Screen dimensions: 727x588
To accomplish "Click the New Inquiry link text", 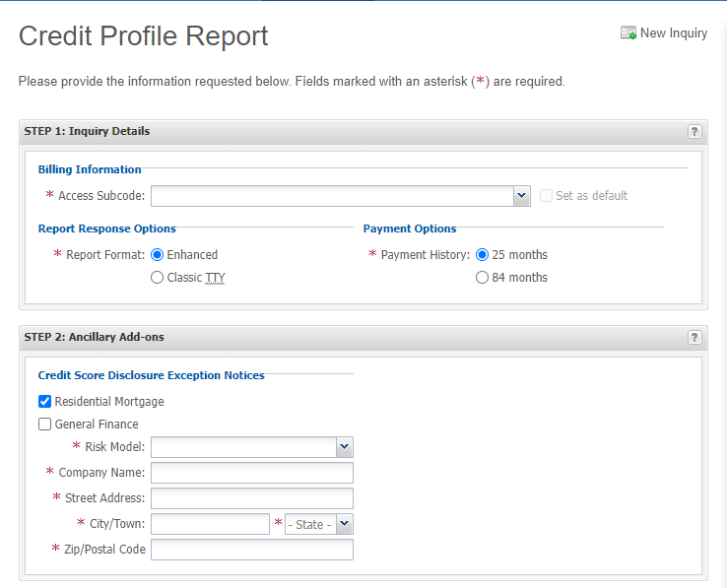I will (x=674, y=33).
